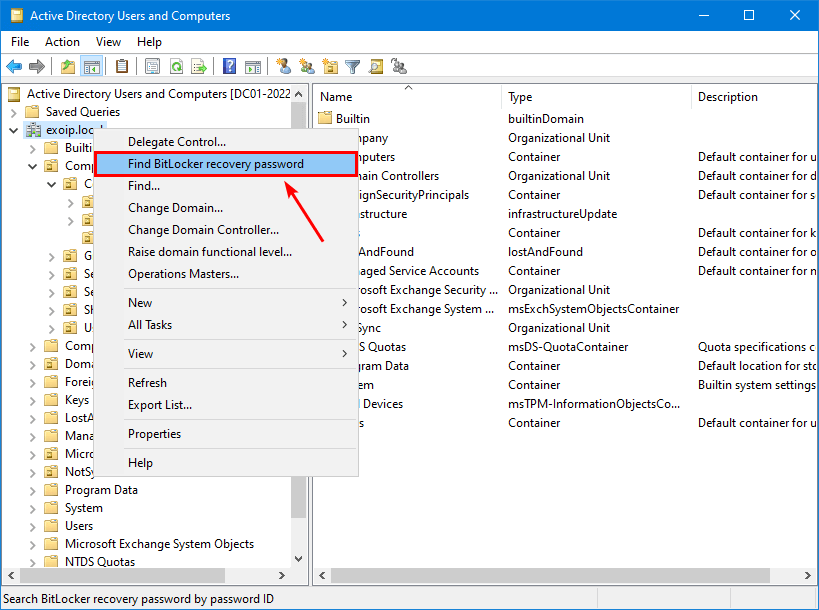Screen dimensions: 819x610
Task: Open the Export List toolbar icon
Action: point(199,66)
